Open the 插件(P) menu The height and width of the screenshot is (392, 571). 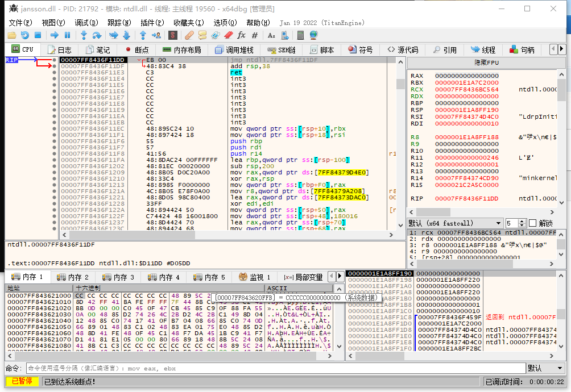pos(152,23)
